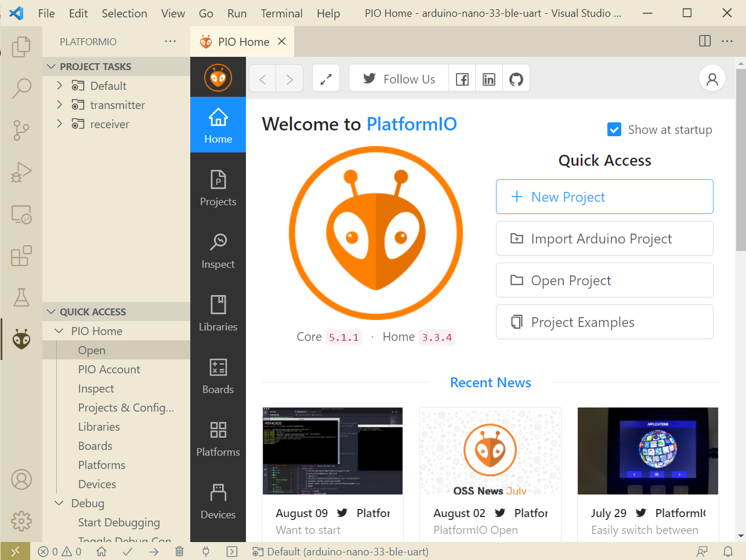Open the Recent News link

point(490,383)
